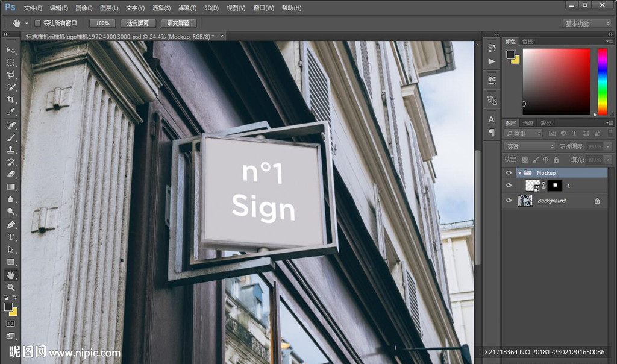Viewport: 617px width, 364px height.
Task: Select the Rectangle shape tool
Action: click(11, 262)
